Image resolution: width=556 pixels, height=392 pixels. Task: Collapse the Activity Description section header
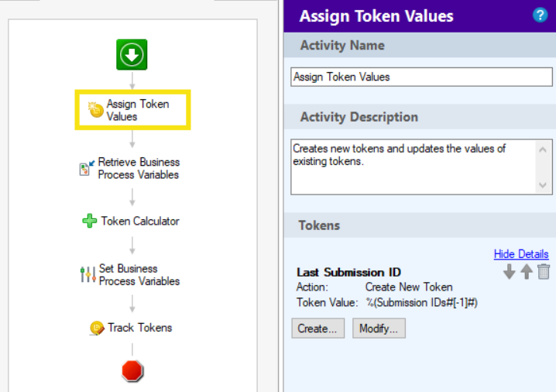[420, 117]
